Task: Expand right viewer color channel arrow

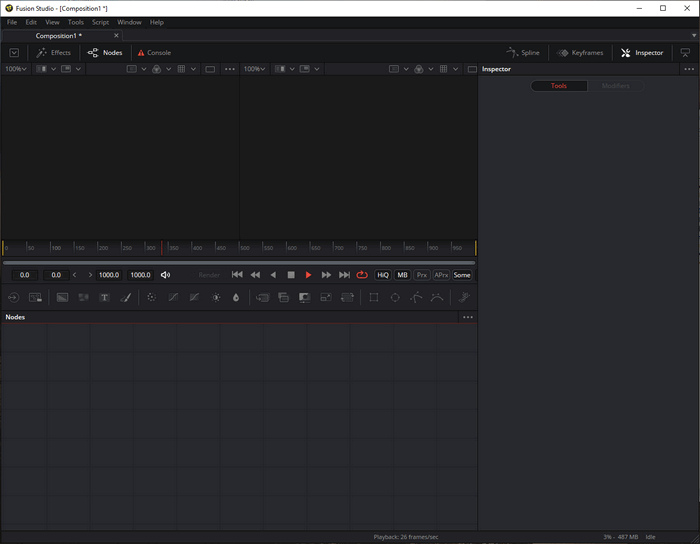Action: (431, 69)
